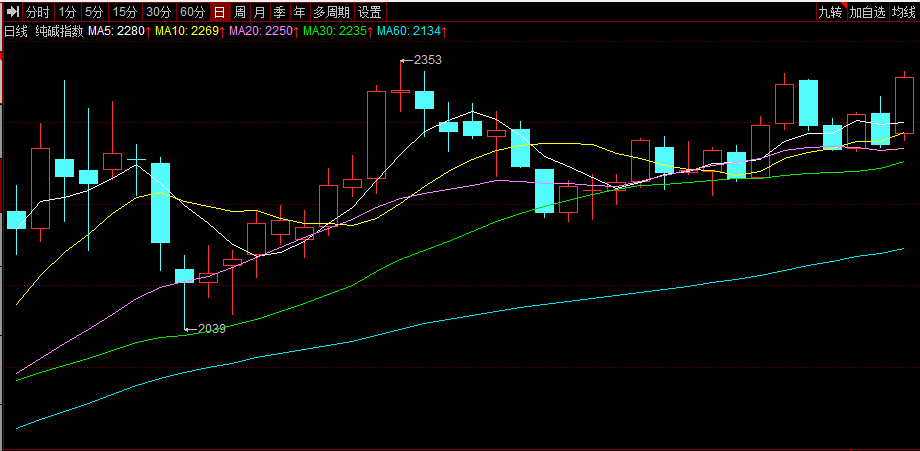Click the last red candle on the right

(904, 106)
